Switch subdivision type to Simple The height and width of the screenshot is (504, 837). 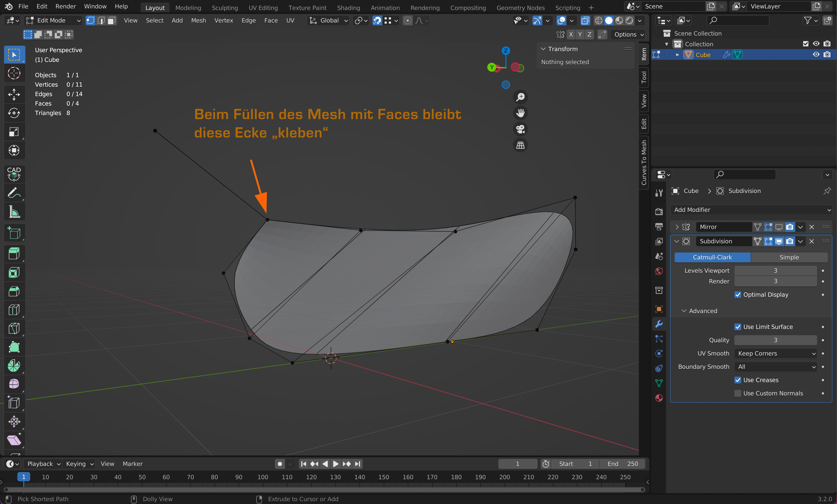pyautogui.click(x=789, y=257)
